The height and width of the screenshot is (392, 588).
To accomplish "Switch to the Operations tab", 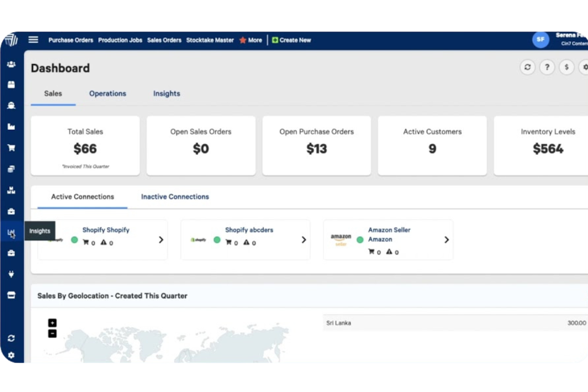I will 107,94.
